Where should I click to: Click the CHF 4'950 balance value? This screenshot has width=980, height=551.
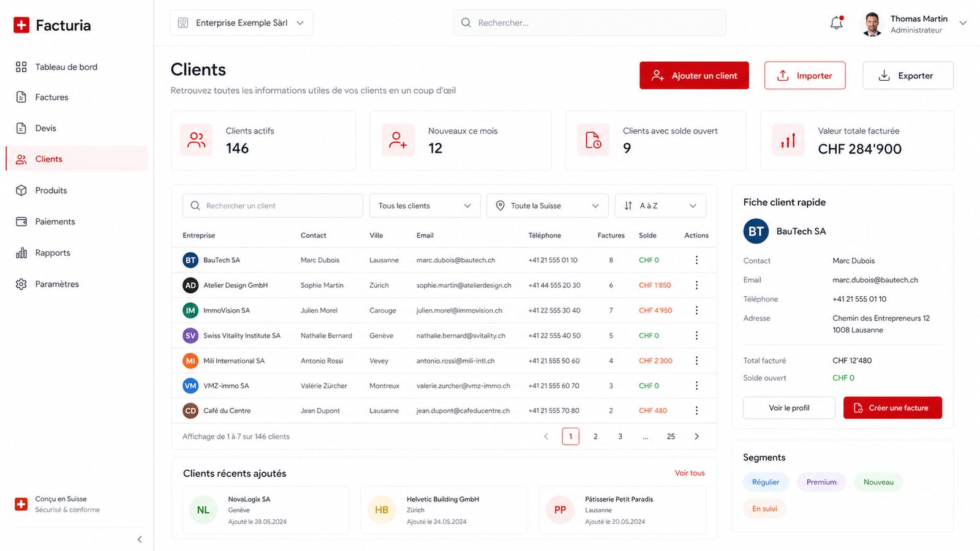click(x=655, y=310)
